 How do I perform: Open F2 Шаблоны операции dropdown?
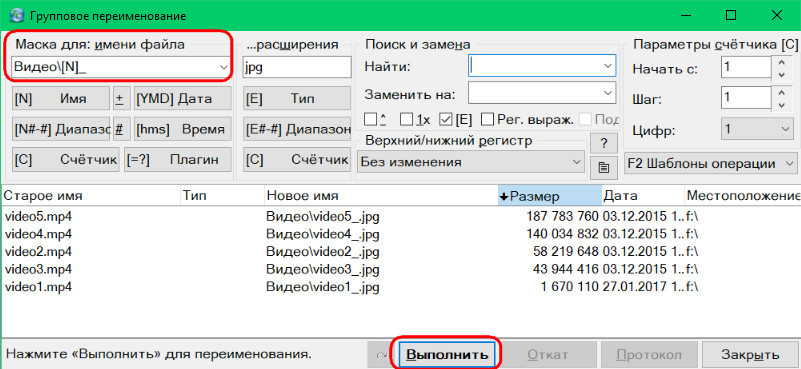710,164
